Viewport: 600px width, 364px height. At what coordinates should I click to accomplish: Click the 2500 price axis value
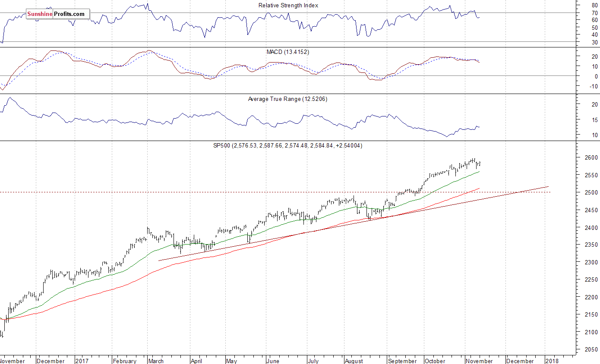(x=591, y=192)
